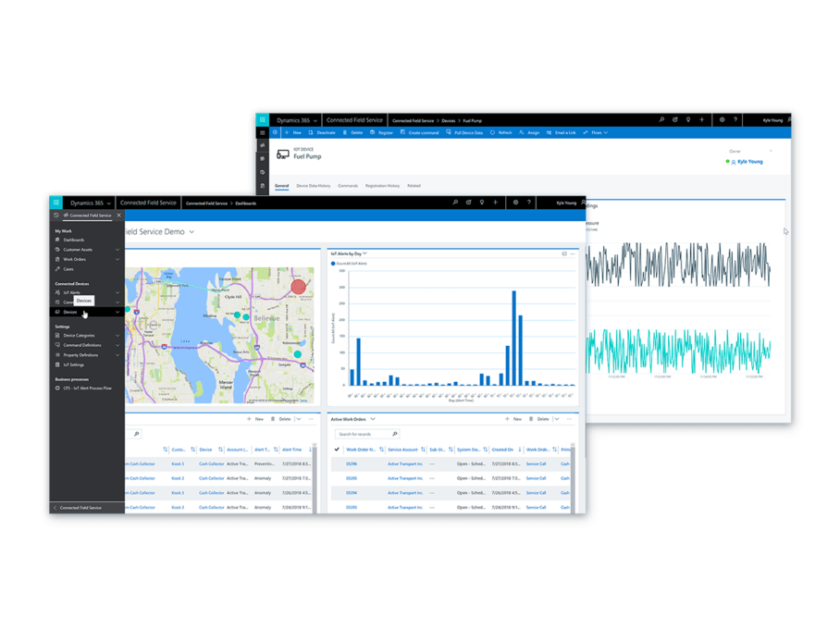Screen dimensions: 840x629
Task: Expand the Customer Assets chevron in sidebar
Action: [x=117, y=250]
